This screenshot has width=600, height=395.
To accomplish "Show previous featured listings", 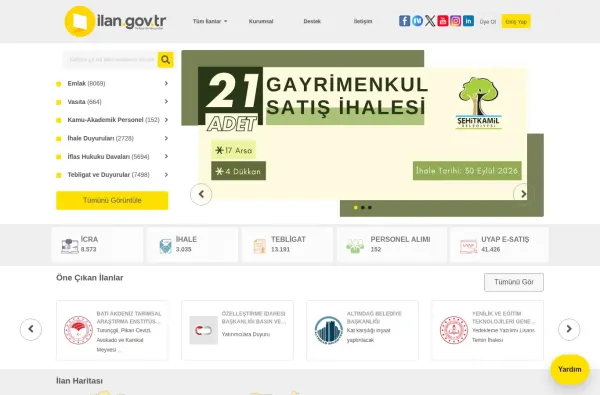I will click(31, 329).
